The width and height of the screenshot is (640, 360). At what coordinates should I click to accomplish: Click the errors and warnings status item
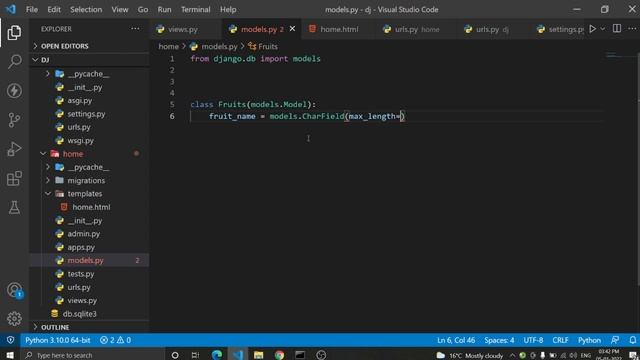pos(116,340)
